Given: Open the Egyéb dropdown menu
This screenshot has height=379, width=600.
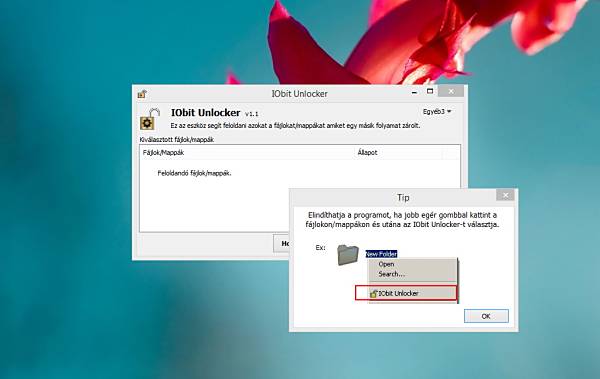Looking at the screenshot, I should [x=437, y=111].
